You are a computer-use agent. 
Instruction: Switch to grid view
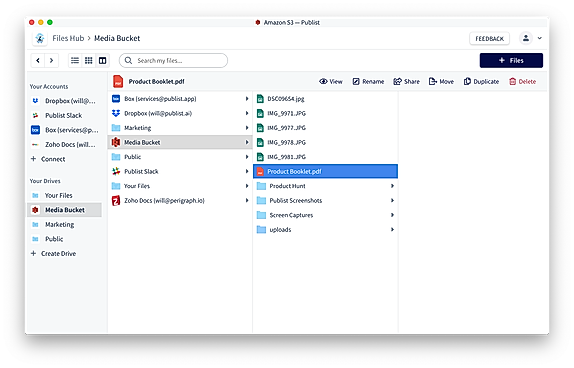pos(89,60)
